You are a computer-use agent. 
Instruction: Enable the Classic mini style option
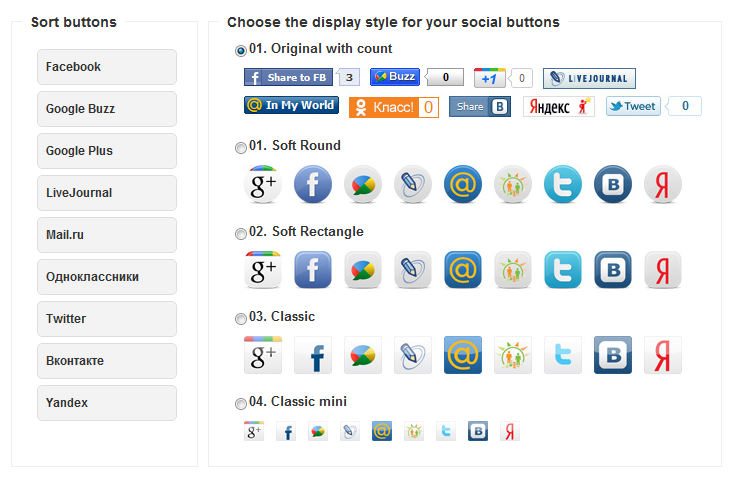click(x=241, y=403)
